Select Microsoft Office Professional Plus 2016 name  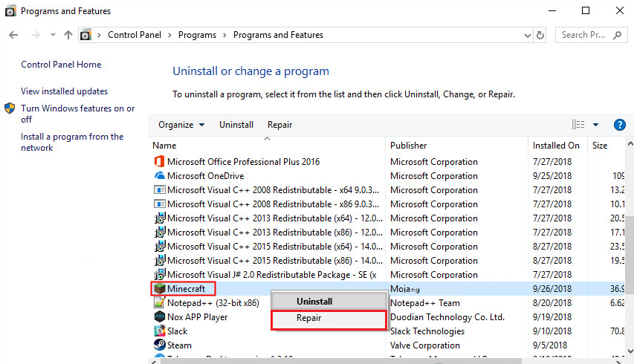tap(243, 162)
